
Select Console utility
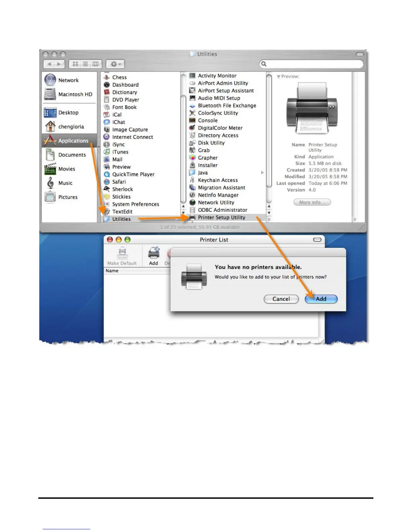[203, 120]
